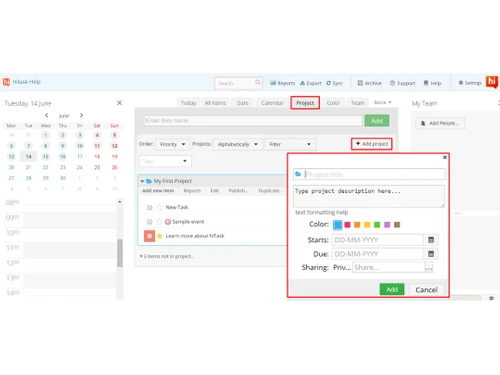Go to the next month in calendar
500x375 pixels.
(81, 115)
